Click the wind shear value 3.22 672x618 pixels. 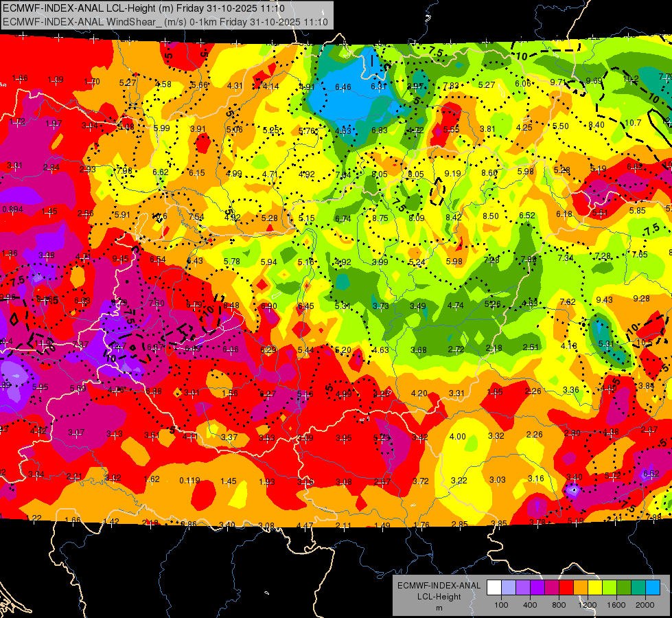pos(459,481)
